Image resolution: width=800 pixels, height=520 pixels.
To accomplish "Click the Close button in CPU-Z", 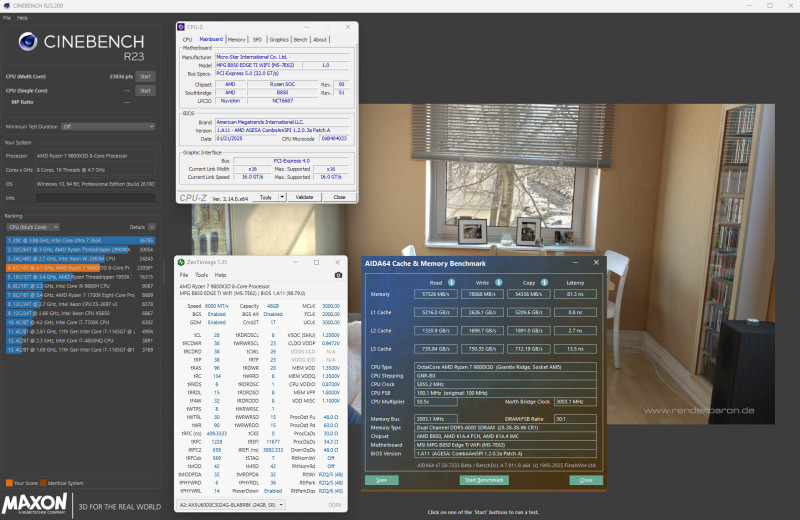I will [339, 197].
